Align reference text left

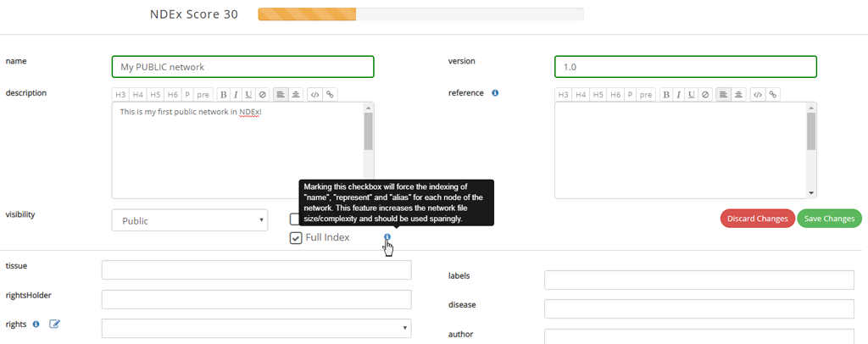point(724,95)
